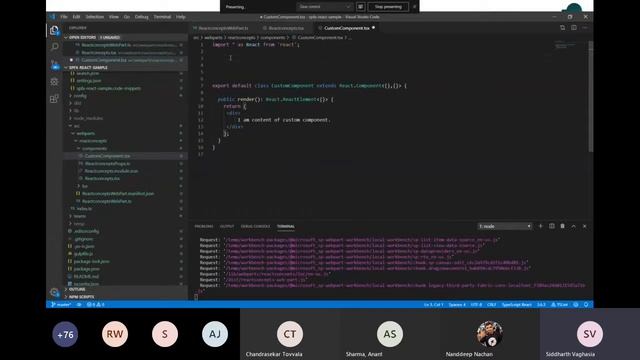Viewport: 640px width, 360px height.
Task: Click the pop-out icon in presenting toolbar
Action: pos(360,7)
